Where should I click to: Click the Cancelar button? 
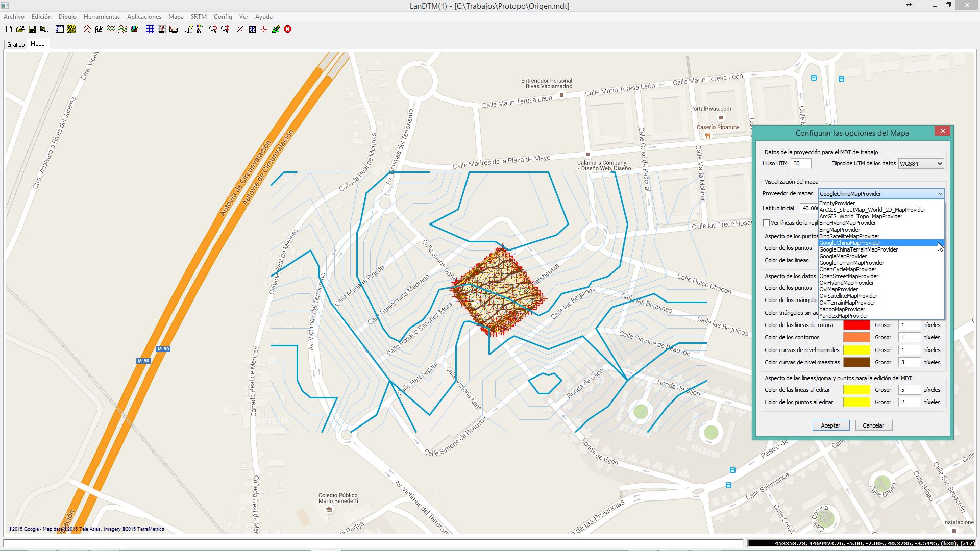pos(873,425)
